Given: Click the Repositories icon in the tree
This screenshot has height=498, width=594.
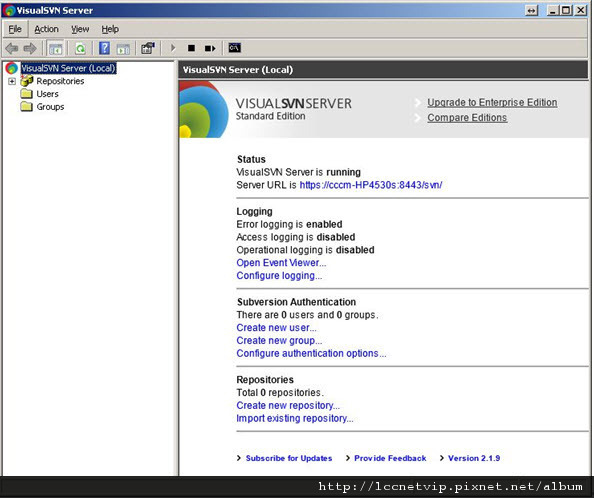Looking at the screenshot, I should pos(27,81).
